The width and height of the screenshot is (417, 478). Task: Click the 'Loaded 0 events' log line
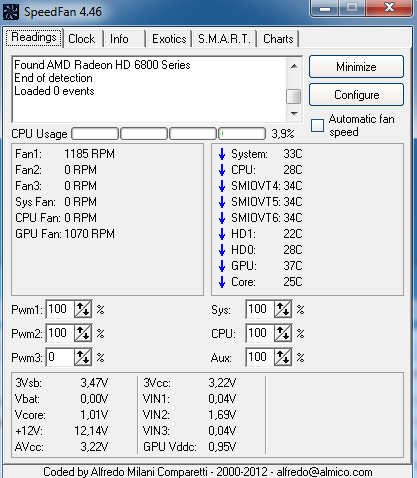(x=54, y=91)
